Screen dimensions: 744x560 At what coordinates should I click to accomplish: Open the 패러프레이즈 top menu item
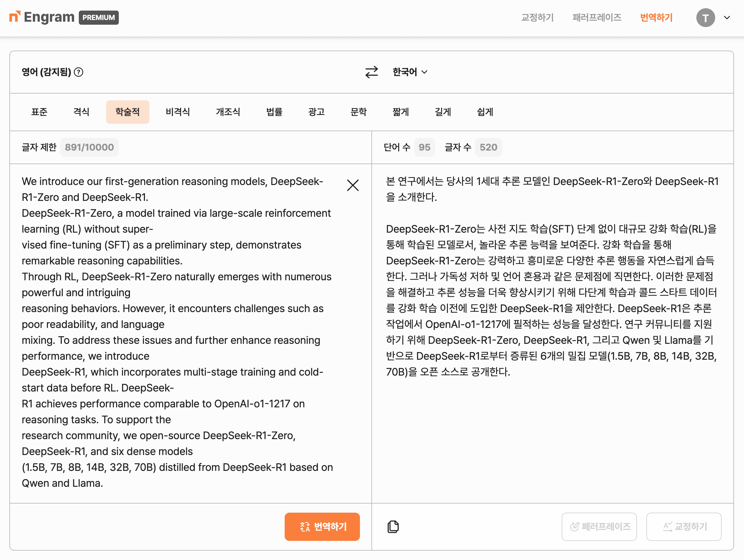coord(597,17)
